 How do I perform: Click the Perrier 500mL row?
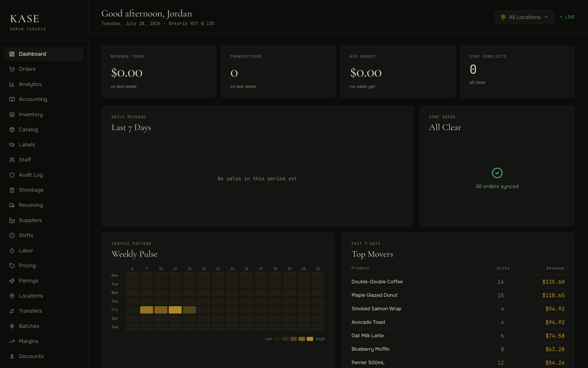click(458, 363)
